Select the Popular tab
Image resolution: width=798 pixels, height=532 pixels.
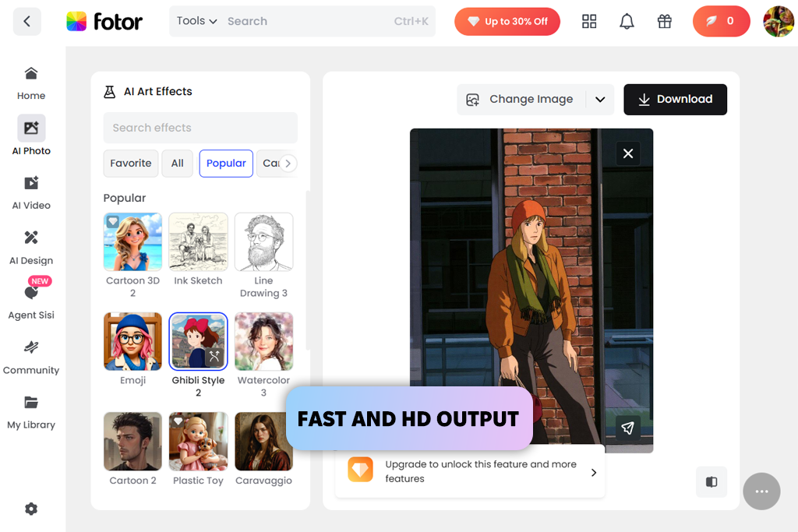pos(226,164)
